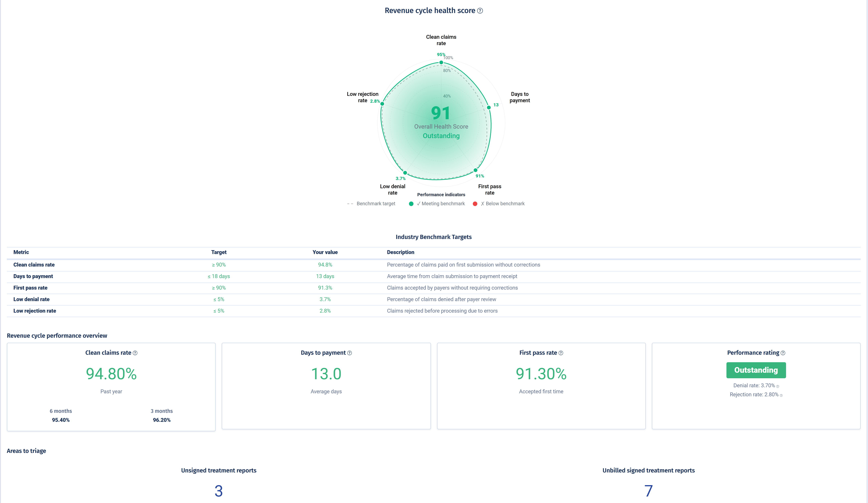Select the Days to payment table row
The width and height of the screenshot is (868, 503).
click(33, 276)
